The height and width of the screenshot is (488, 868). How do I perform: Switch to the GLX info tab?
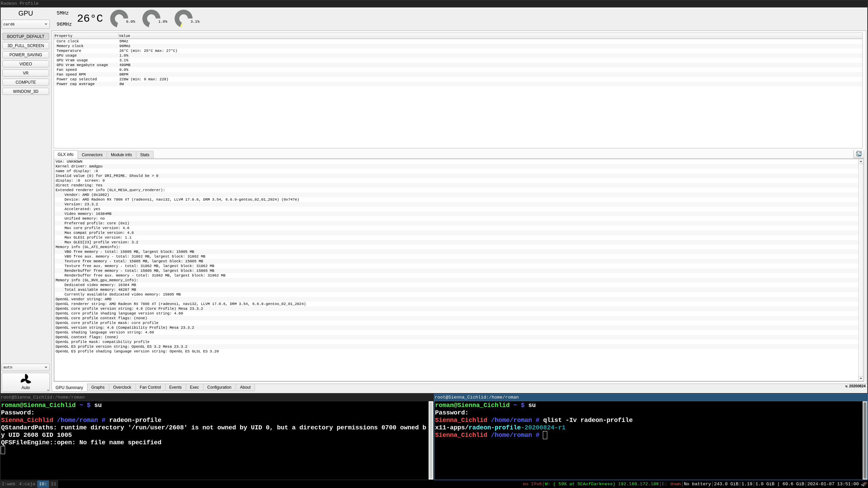[x=65, y=154]
